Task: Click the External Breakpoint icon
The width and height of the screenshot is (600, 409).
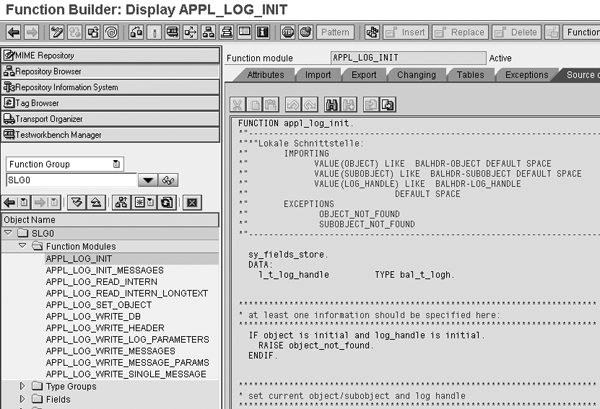Action: (x=306, y=32)
